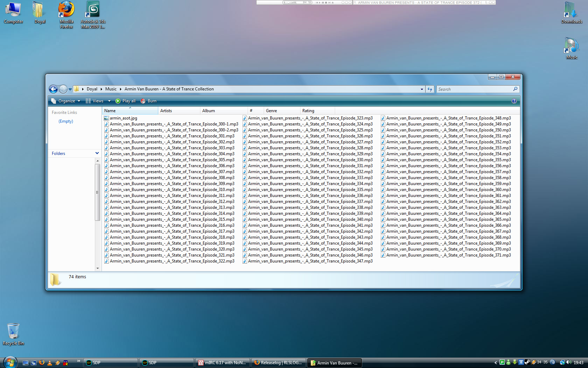Viewport: 588px width, 368px height.
Task: Open the Organize dropdown menu
Action: 66,101
